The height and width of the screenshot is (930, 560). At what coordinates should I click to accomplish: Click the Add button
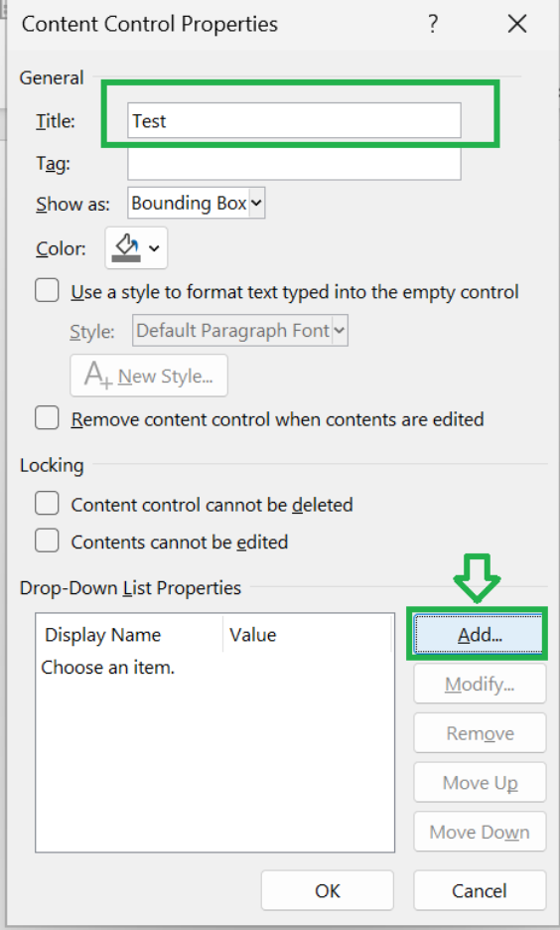[x=479, y=635]
